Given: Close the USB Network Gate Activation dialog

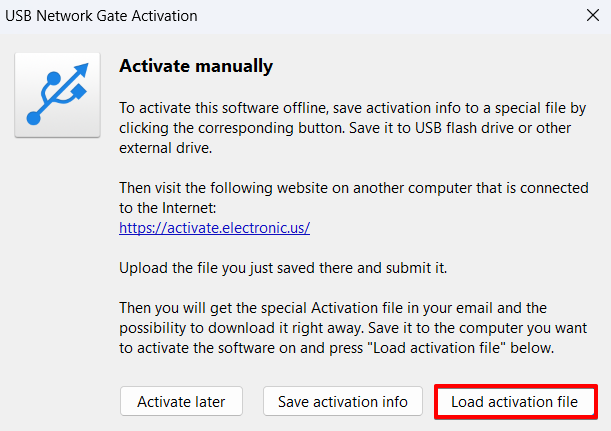Looking at the screenshot, I should tap(589, 16).
